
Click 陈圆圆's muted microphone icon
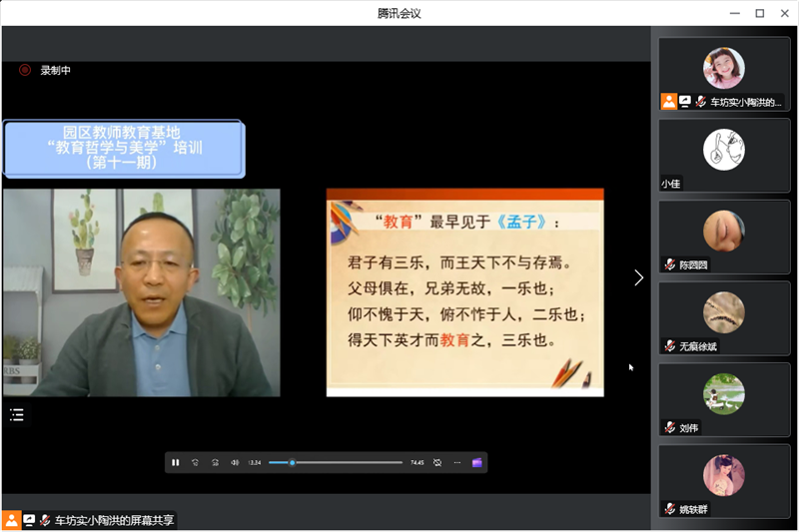pyautogui.click(x=669, y=266)
